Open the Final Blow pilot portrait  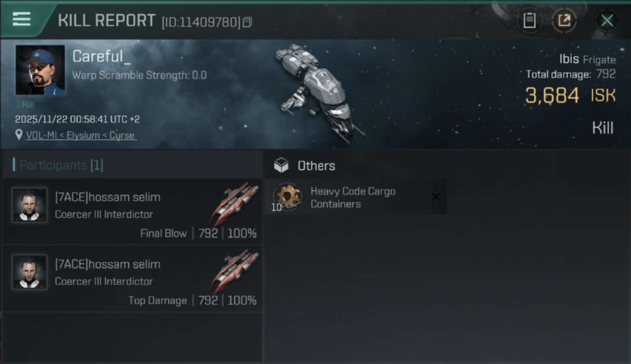[30, 205]
